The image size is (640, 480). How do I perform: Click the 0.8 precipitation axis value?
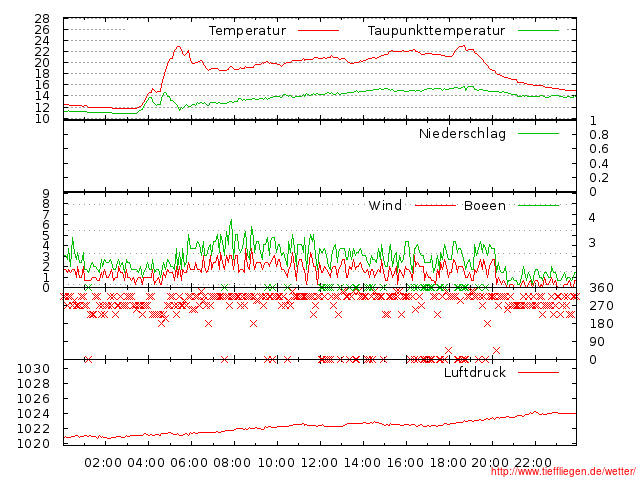(599, 135)
